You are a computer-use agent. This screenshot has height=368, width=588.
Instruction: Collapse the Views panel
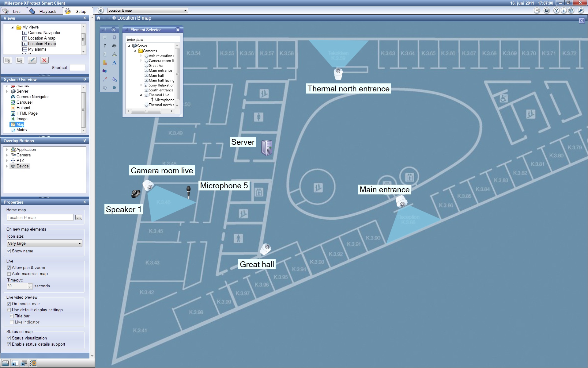[x=85, y=18]
